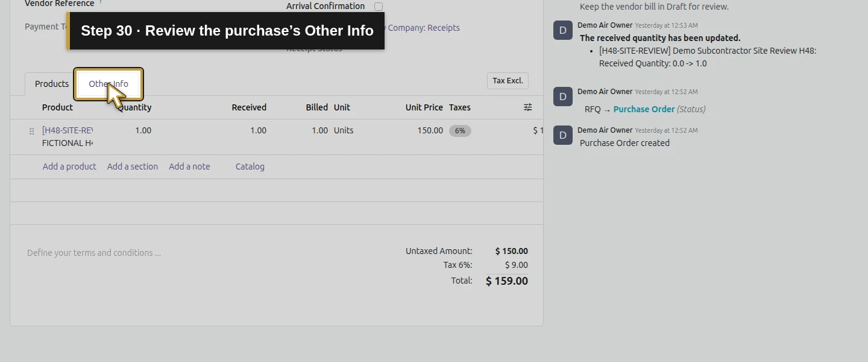
Task: Click the Quantity column header
Action: (x=134, y=107)
